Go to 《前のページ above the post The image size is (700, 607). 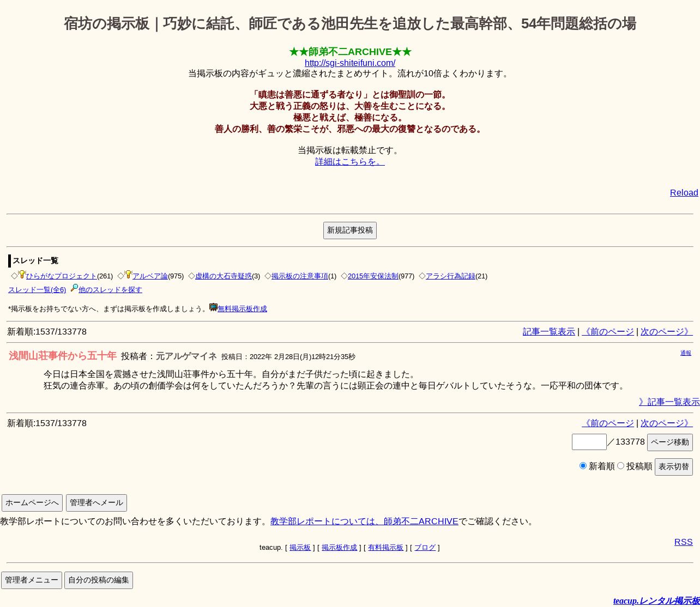pyautogui.click(x=608, y=332)
